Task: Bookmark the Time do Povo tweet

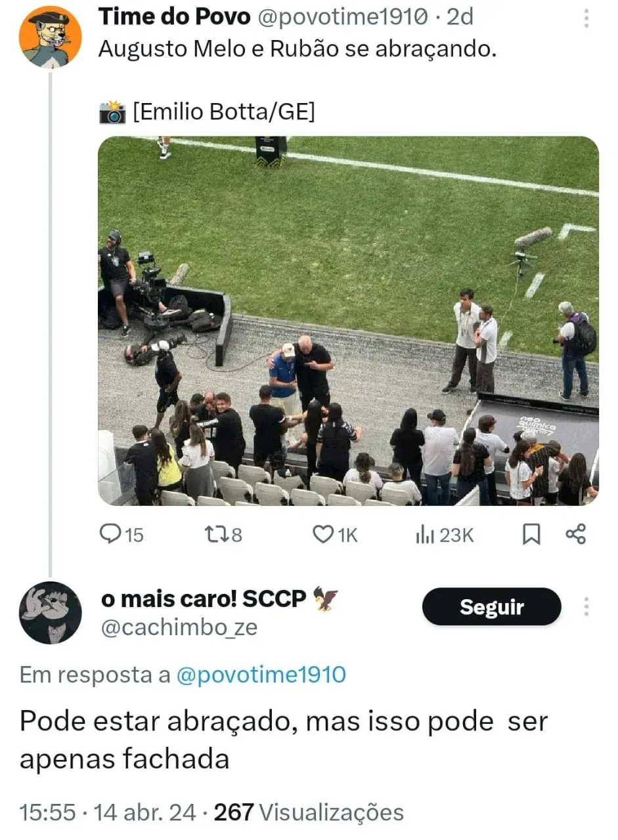Action: pos(531,535)
